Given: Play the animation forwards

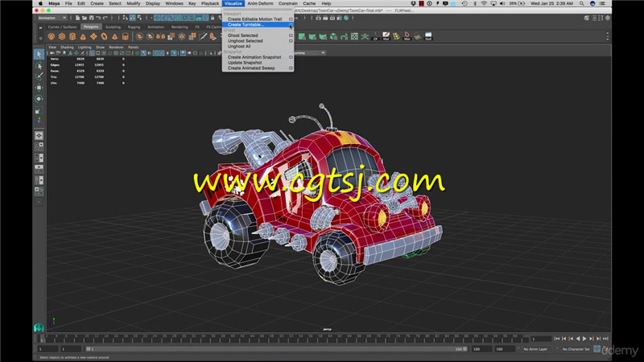Looking at the screenshot, I should point(584,339).
